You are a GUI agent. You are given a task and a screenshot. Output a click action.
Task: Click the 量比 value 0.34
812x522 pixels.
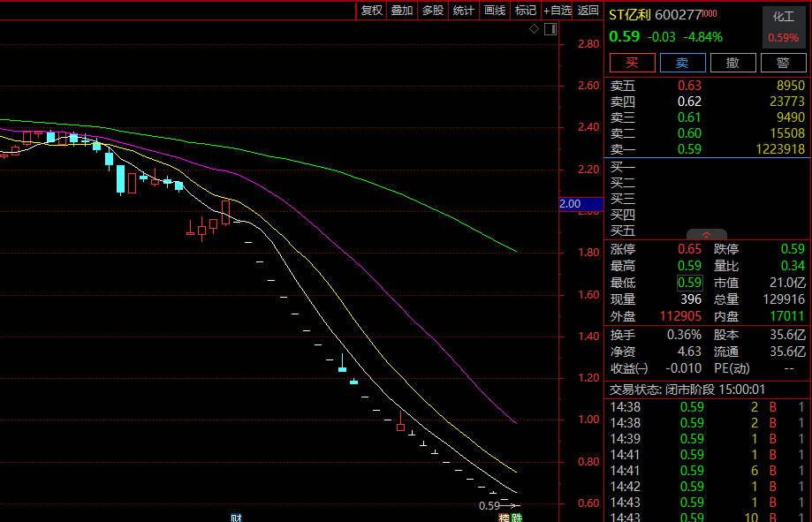(x=793, y=266)
